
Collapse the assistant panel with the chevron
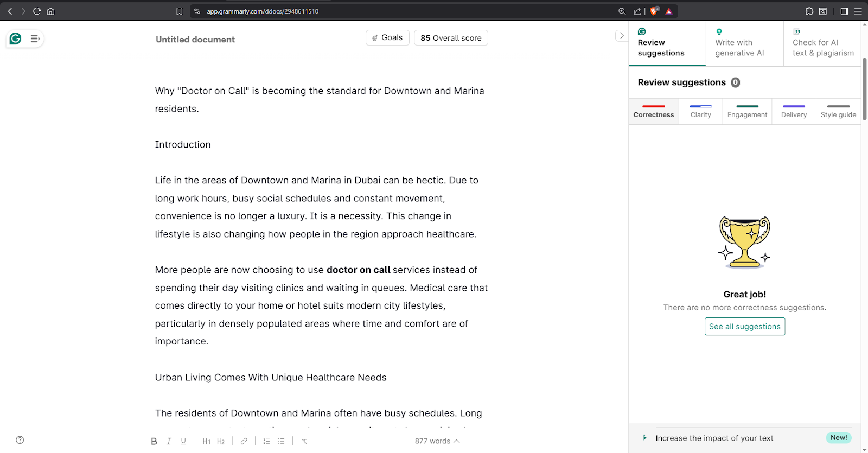click(x=622, y=36)
